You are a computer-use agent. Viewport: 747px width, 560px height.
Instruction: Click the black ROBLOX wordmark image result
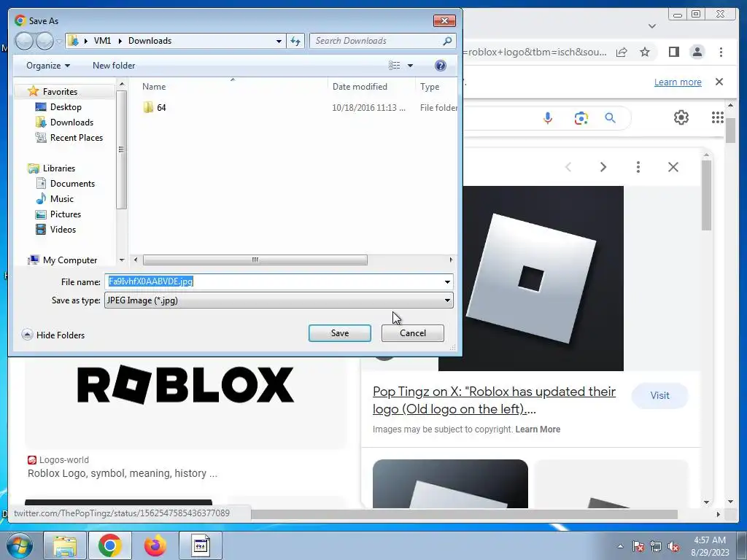(185, 385)
